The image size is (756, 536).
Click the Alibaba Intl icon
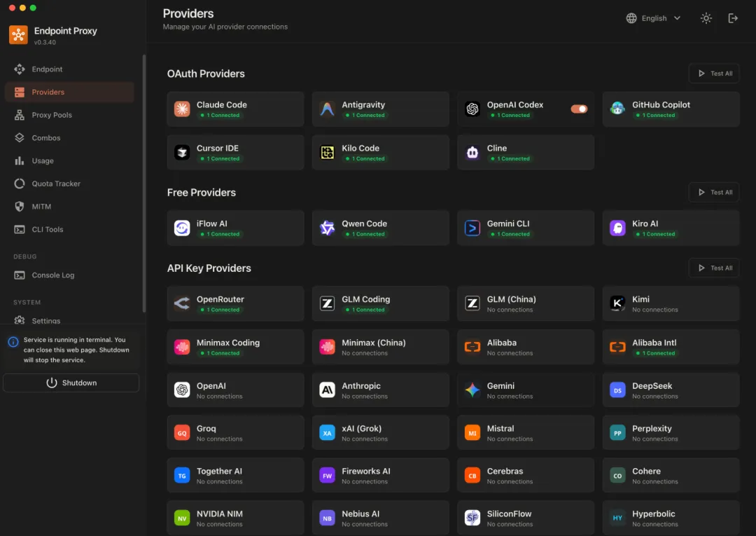(617, 347)
